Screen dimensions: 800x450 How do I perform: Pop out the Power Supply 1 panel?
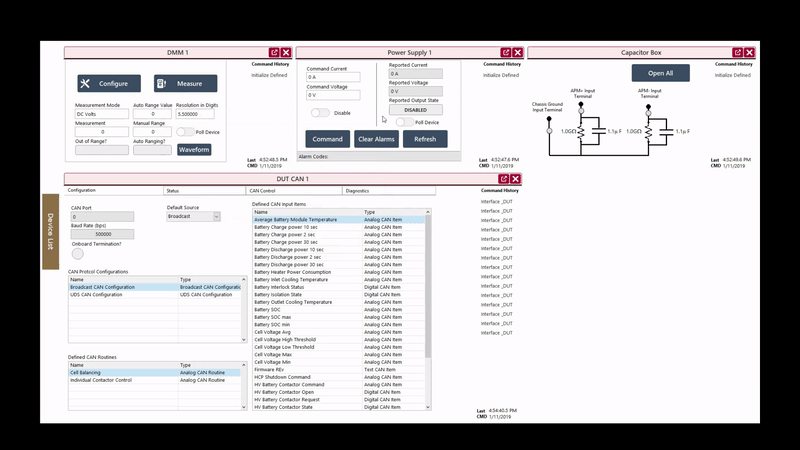506,53
